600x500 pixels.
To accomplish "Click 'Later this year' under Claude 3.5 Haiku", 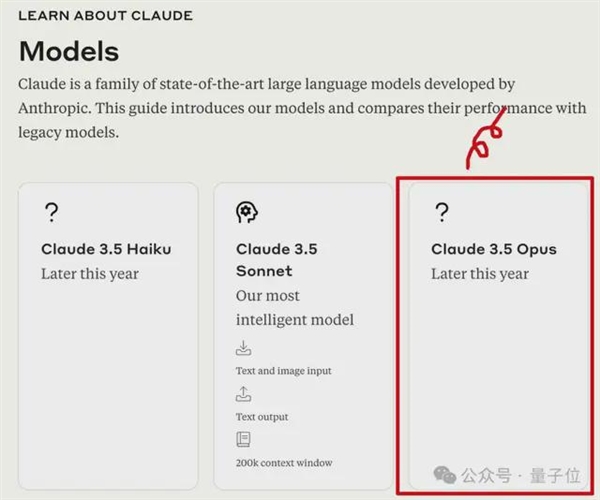I will click(90, 274).
